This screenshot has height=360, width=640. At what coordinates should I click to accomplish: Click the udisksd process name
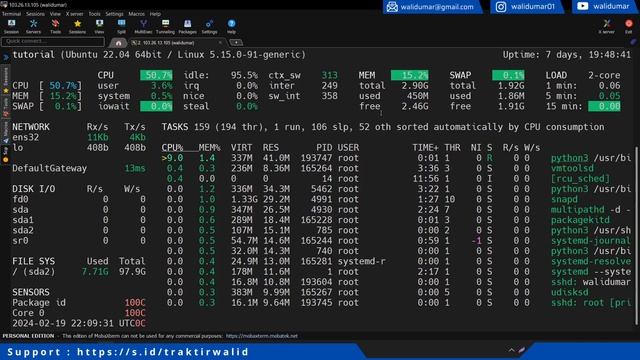tap(570, 292)
